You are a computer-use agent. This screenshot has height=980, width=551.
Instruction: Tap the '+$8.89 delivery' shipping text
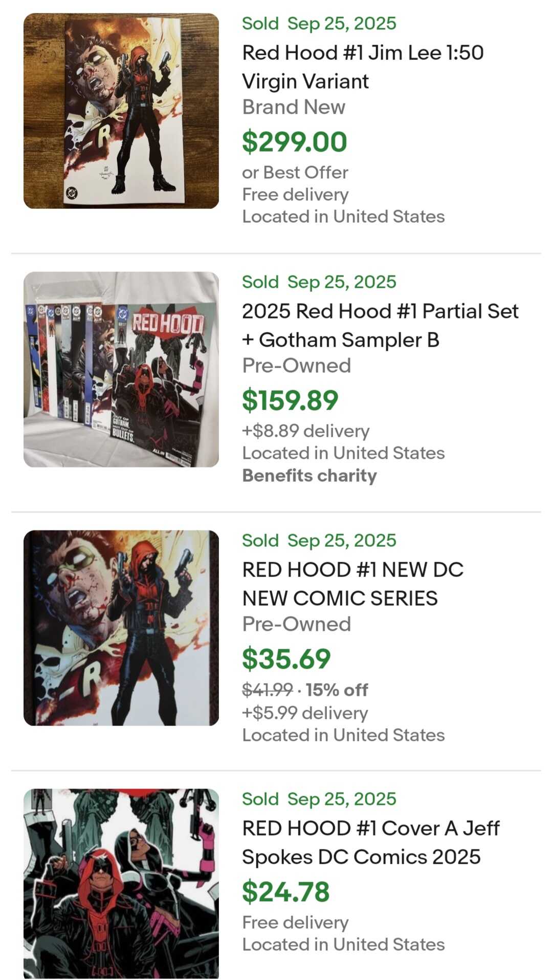(305, 431)
